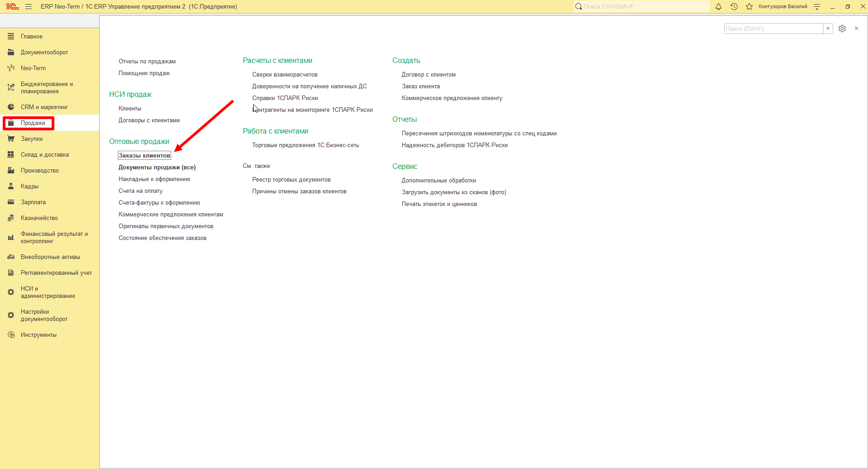Click the notifications bell icon

point(719,7)
